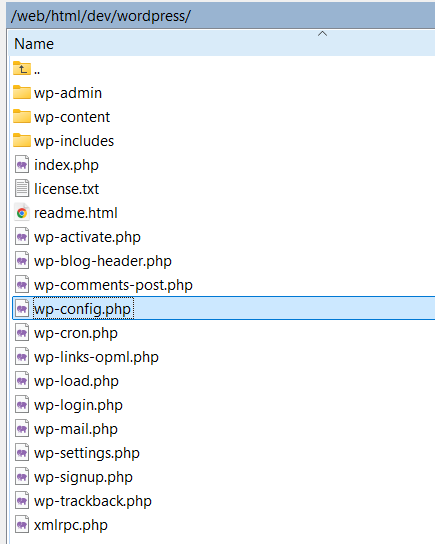The height and width of the screenshot is (544, 435).
Task: Select the wp-comments-post.php file name
Action: [x=113, y=285]
